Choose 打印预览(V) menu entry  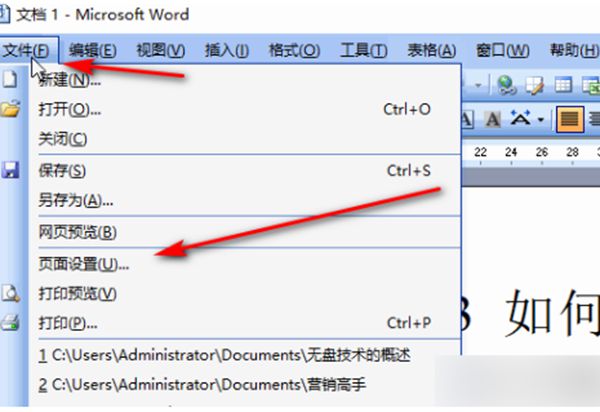[x=245, y=294]
